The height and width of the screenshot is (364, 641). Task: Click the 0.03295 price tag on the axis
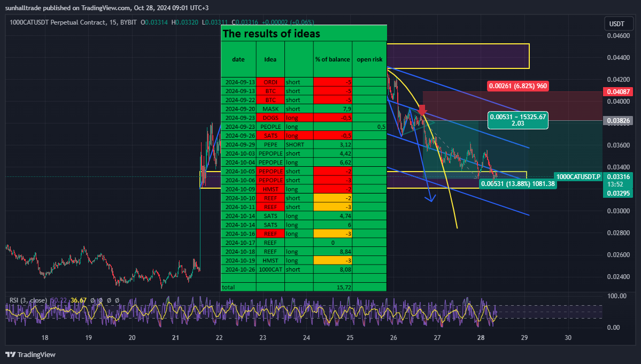pos(617,193)
